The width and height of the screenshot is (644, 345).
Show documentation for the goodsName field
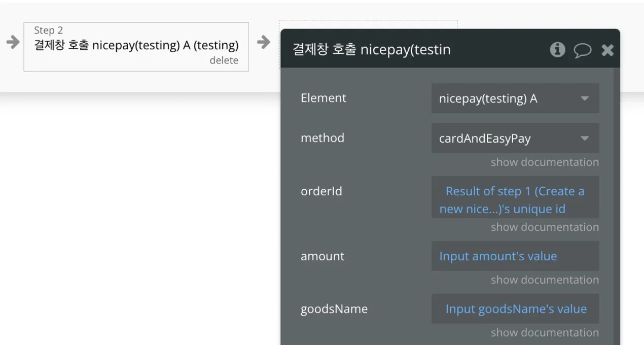tap(545, 333)
